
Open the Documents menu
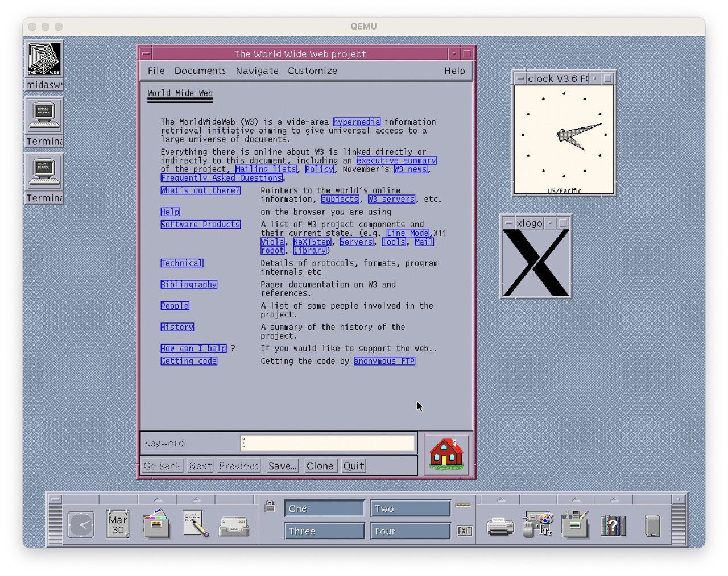pyautogui.click(x=200, y=71)
